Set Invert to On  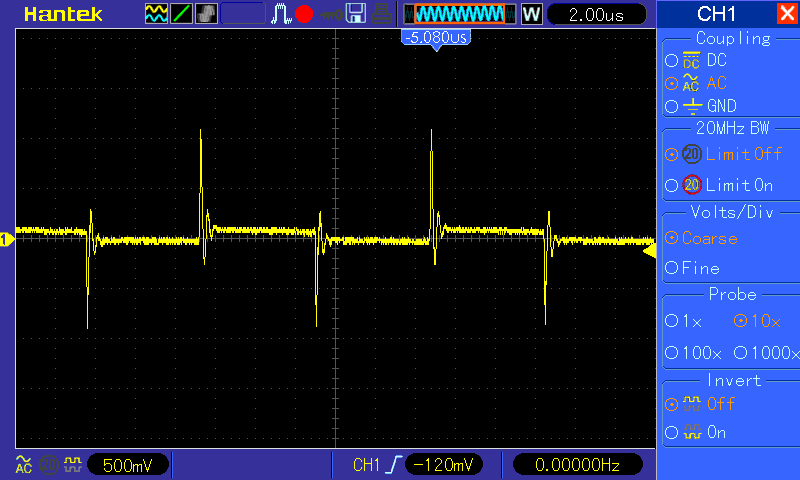696,433
